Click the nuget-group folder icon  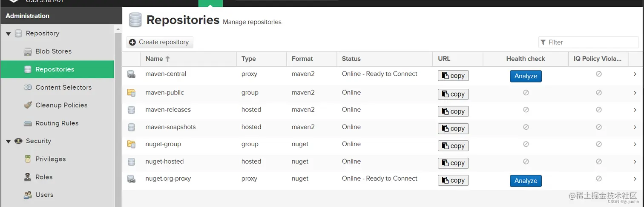tap(131, 144)
